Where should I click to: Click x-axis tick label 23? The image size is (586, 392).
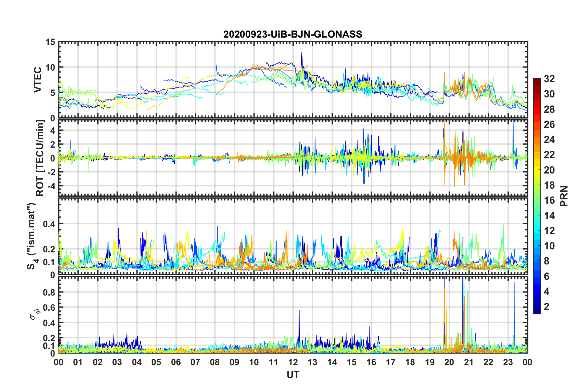508,362
